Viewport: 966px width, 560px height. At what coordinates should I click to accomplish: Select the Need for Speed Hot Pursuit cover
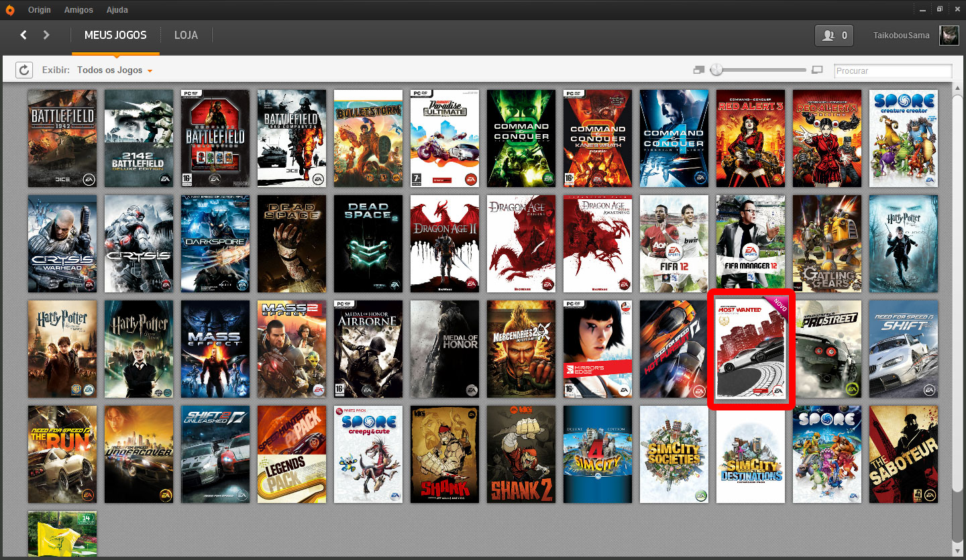(x=674, y=349)
